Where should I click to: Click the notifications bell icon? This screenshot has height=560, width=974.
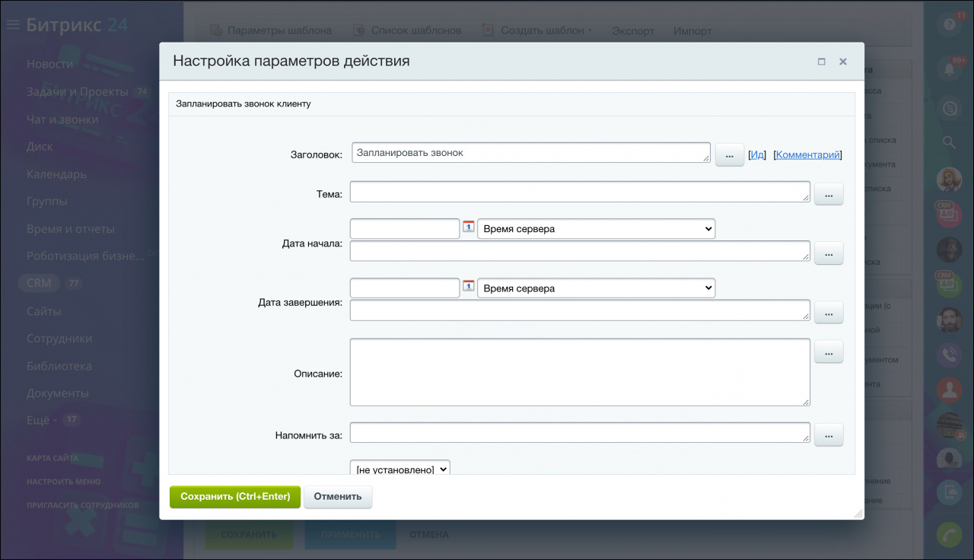949,68
